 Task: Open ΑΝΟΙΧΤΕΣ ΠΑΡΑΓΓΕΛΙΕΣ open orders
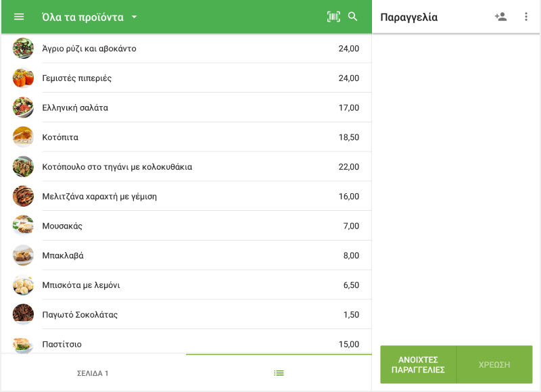click(419, 364)
